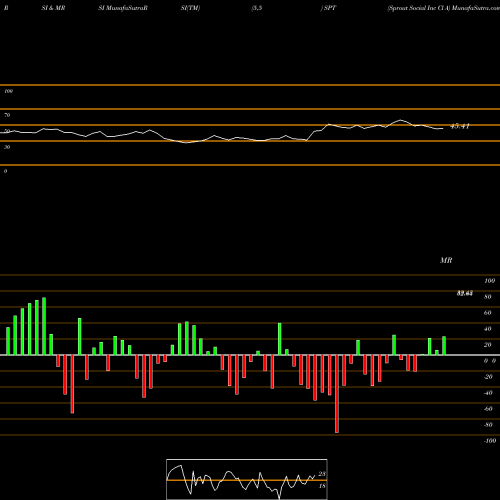Click the MR chart title label
This screenshot has width=500, height=500.
pos(446,260)
